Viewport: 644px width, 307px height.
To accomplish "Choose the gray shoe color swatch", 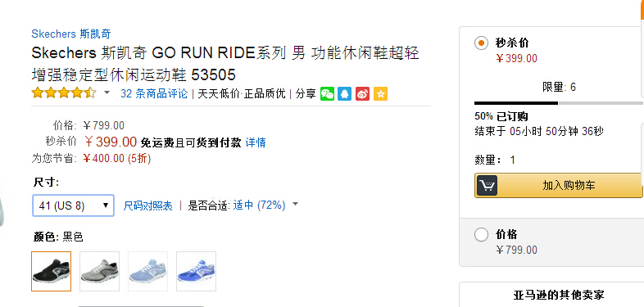I will pos(99,271).
